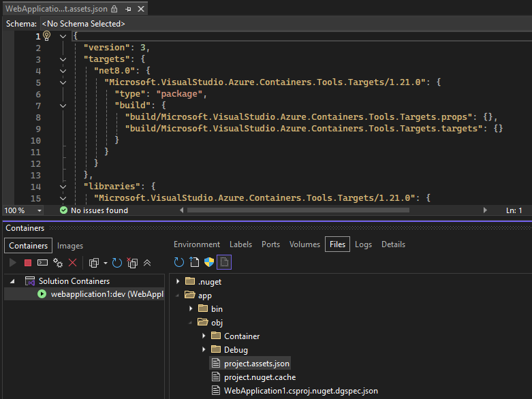Click the bin folder icon
This screenshot has height=399, width=532.
pos(203,308)
